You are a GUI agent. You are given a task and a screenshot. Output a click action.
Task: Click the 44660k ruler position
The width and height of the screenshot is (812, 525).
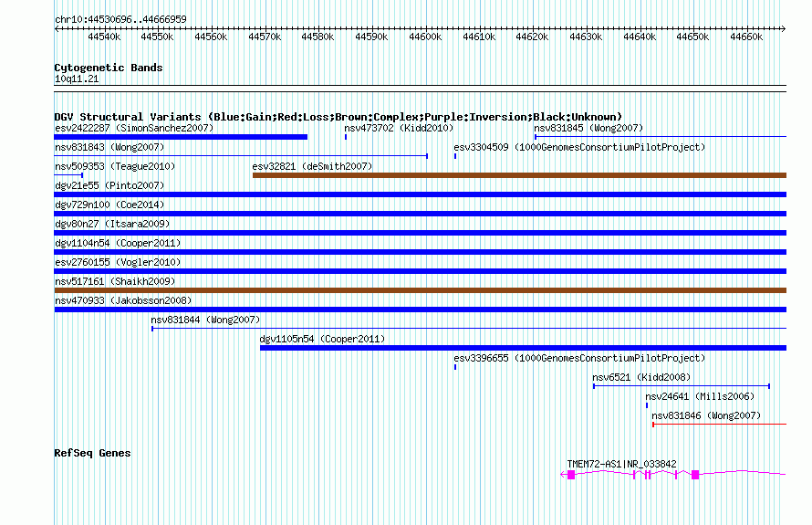pyautogui.click(x=746, y=37)
